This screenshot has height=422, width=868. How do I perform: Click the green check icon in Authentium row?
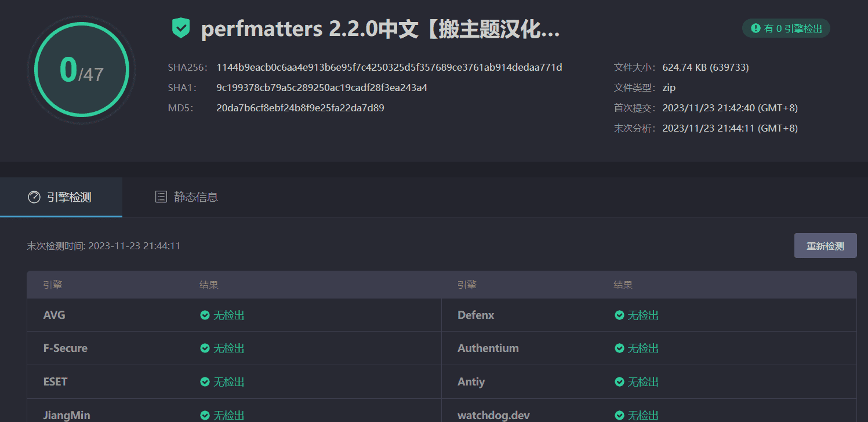coord(619,348)
